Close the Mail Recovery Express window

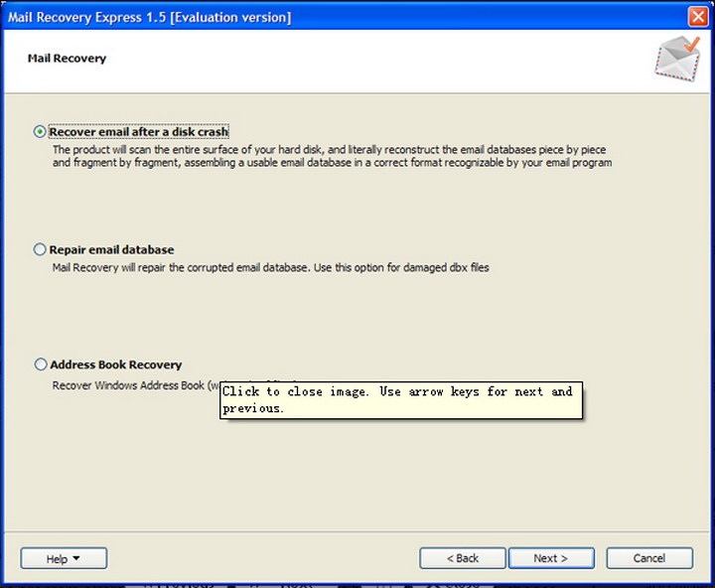pyautogui.click(x=698, y=17)
